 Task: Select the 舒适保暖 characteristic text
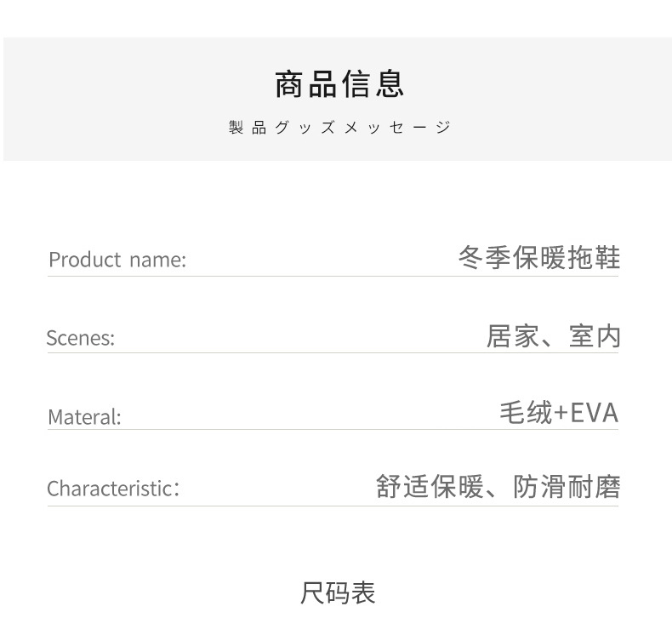pyautogui.click(x=430, y=487)
